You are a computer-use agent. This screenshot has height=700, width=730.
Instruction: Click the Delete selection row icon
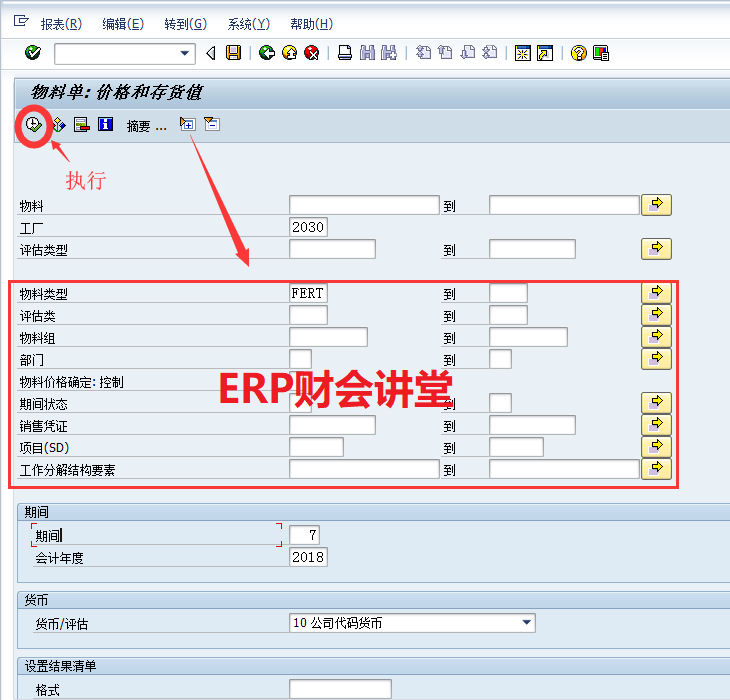81,125
